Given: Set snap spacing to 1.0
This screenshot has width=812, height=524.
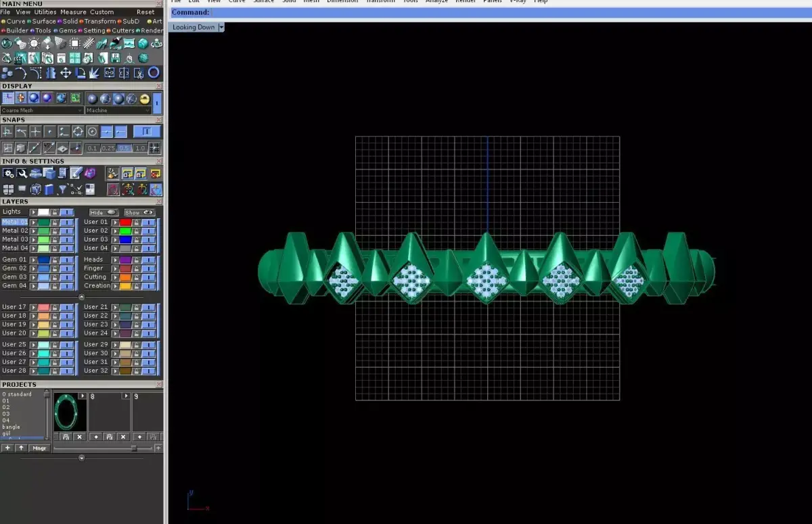Looking at the screenshot, I should (140, 148).
